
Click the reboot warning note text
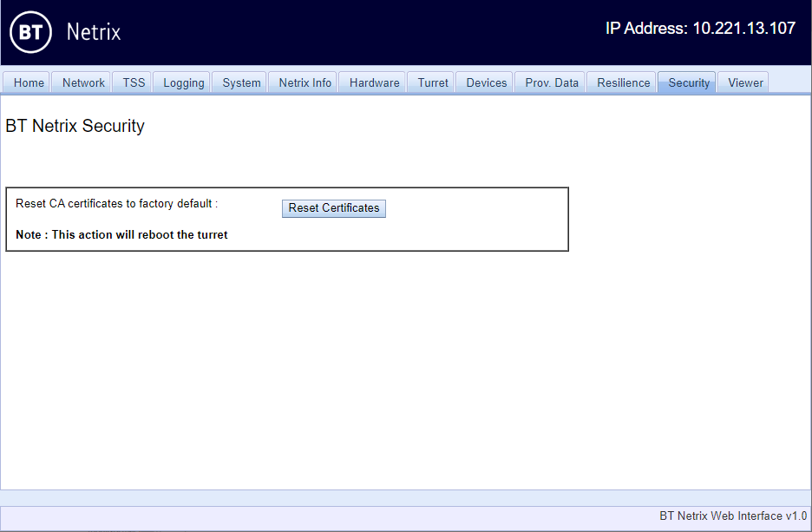pos(121,234)
